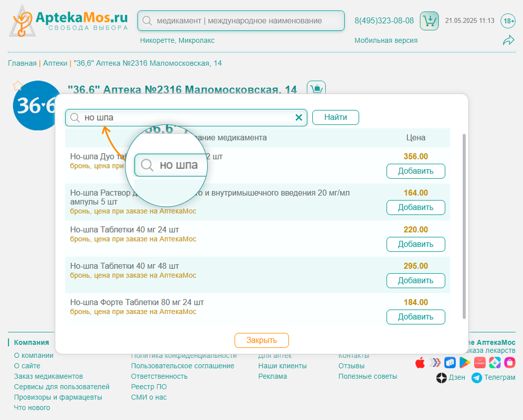
Task: Open the Мобильная версия link
Action: pos(386,40)
